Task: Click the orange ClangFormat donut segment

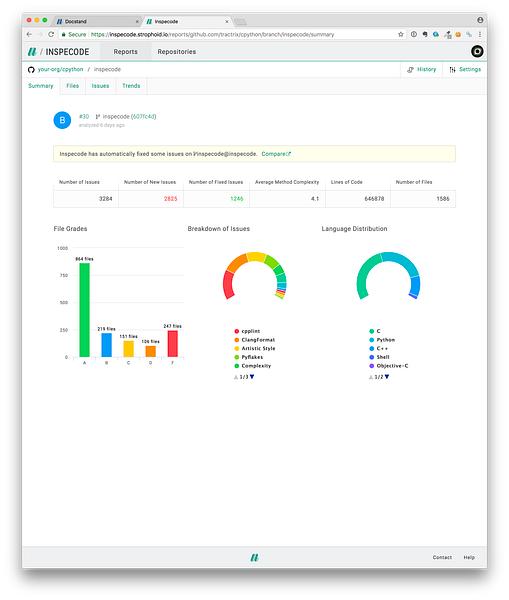Action: 237,263
